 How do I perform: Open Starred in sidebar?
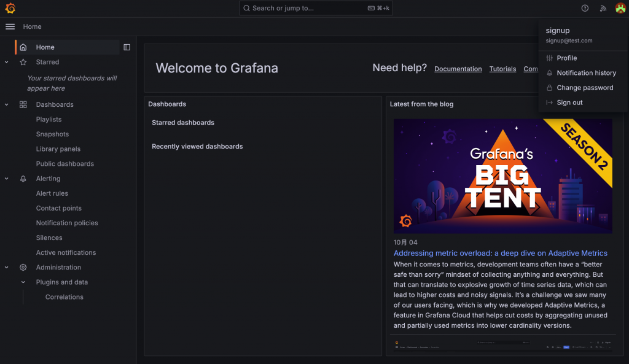click(x=47, y=62)
